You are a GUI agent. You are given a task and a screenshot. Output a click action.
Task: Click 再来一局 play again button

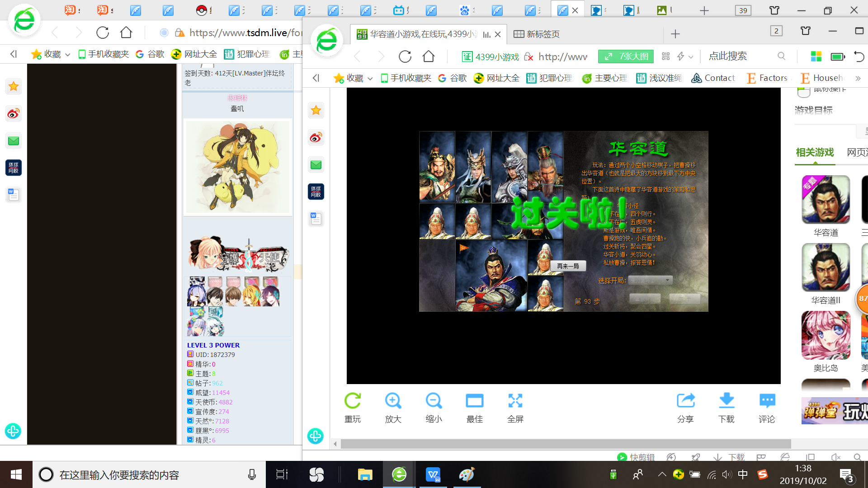tap(568, 266)
